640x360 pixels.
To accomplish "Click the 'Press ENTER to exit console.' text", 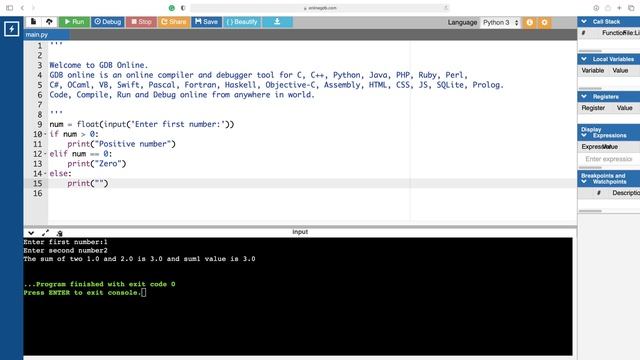I will click(82, 293).
